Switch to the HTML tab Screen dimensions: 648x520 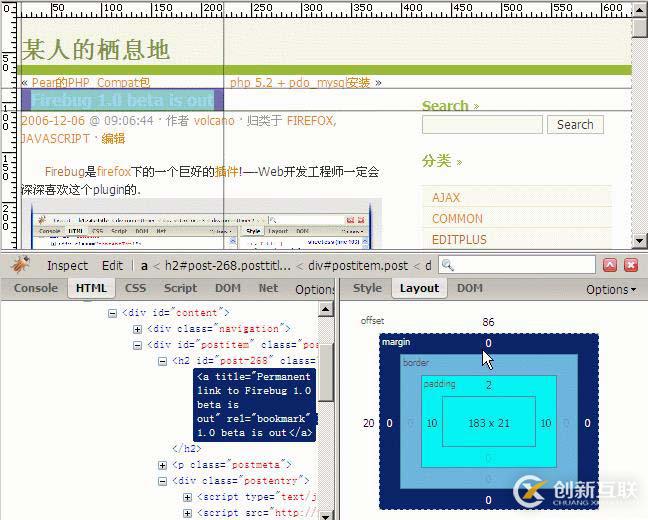(x=91, y=288)
